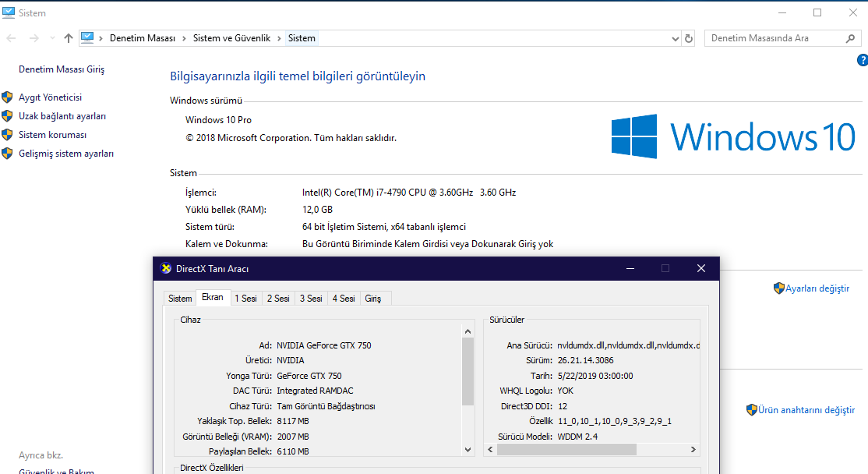Click Cihaz vertical scrollbar thumb
This screenshot has height=474, width=868.
[x=468, y=371]
